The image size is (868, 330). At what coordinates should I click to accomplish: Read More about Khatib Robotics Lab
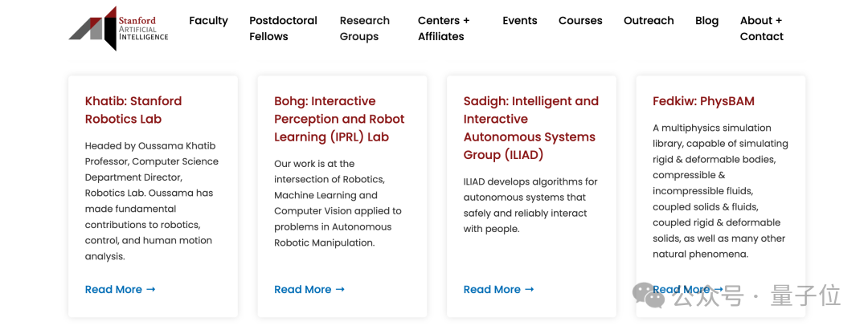click(x=120, y=290)
